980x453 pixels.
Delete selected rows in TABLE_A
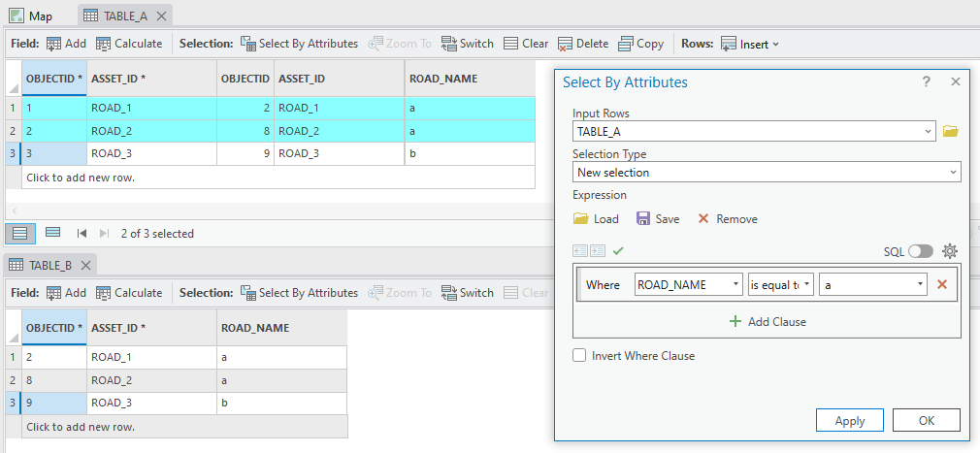[x=582, y=44]
